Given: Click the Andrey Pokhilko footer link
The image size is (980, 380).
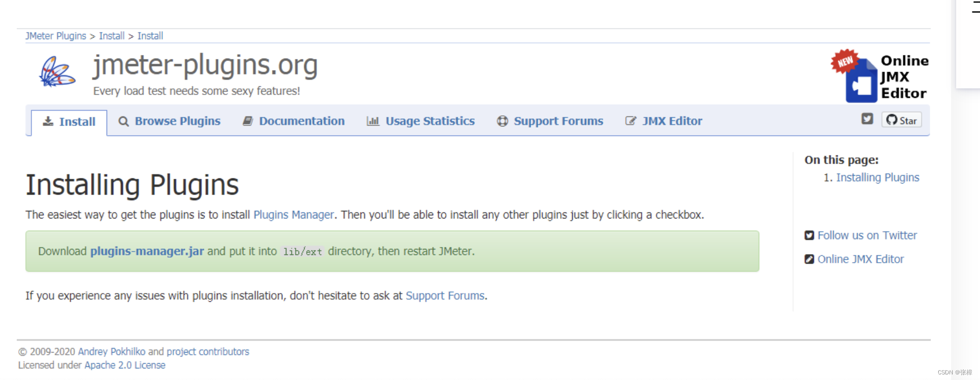Looking at the screenshot, I should 112,352.
